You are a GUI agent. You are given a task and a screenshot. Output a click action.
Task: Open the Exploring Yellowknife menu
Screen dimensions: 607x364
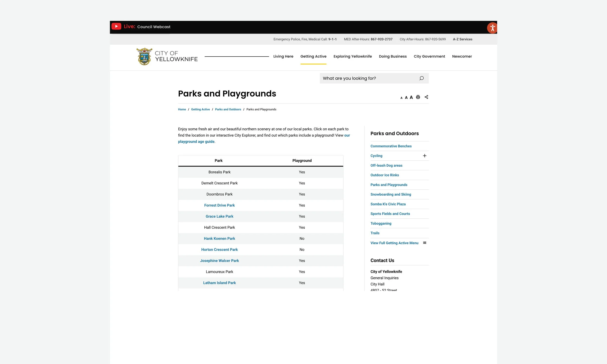(x=352, y=56)
